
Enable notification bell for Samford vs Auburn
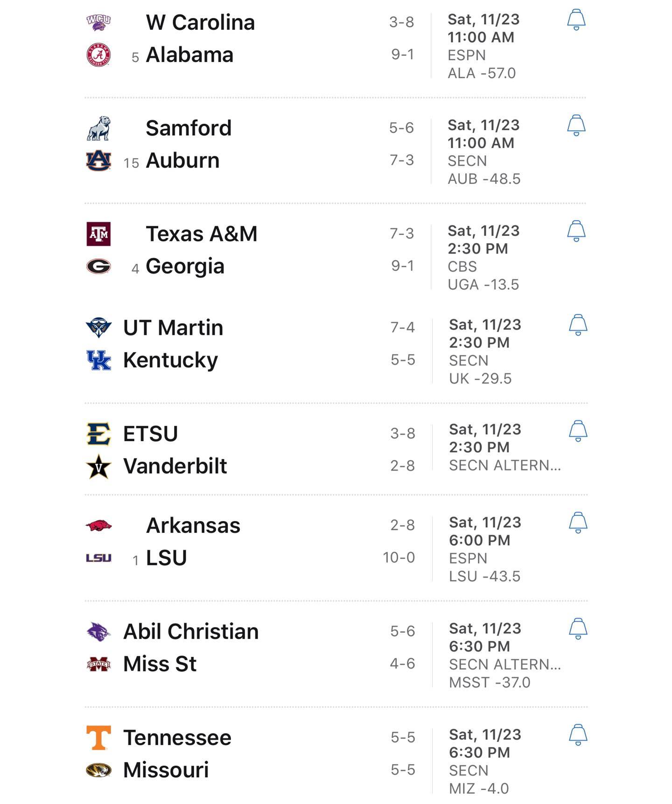pos(576,125)
